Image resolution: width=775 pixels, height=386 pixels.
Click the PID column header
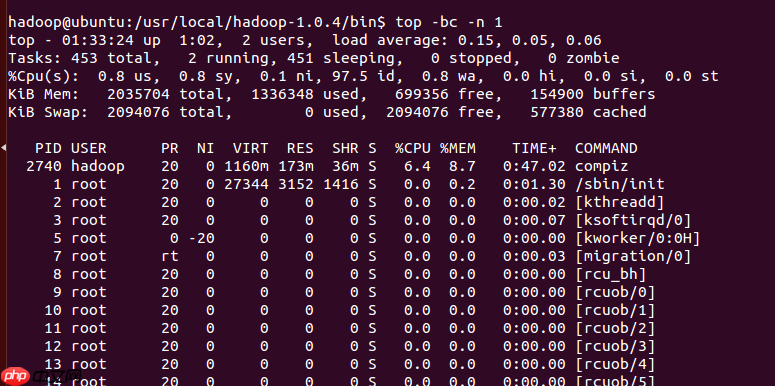(x=48, y=148)
